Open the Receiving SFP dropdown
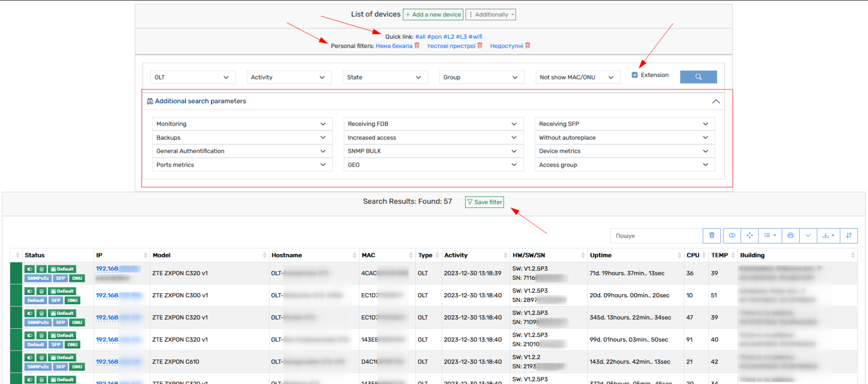Screen dimensions: 868x384 click(625, 124)
